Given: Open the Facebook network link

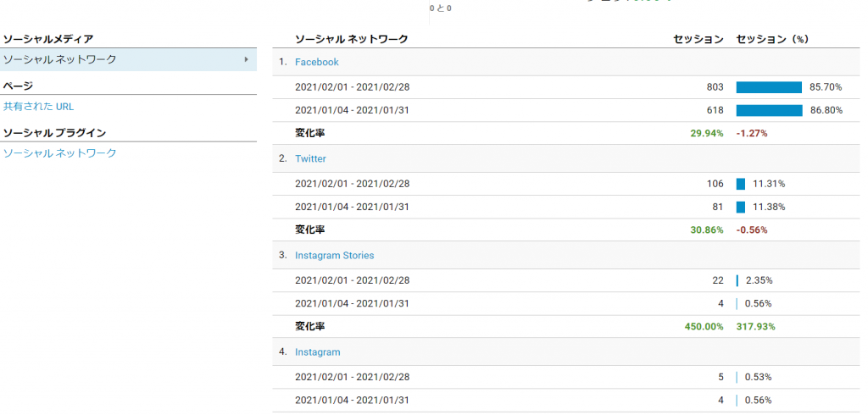Looking at the screenshot, I should (317, 62).
